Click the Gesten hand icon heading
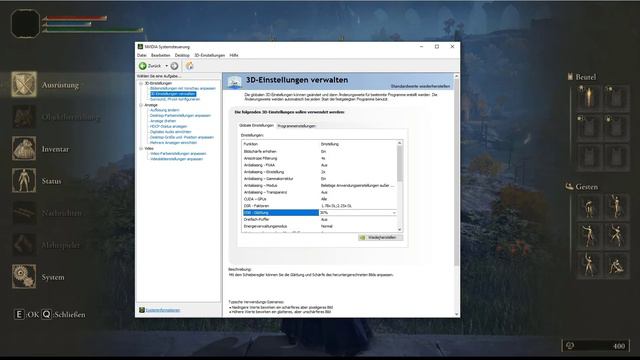Screen dimensions: 640x360 point(569,187)
